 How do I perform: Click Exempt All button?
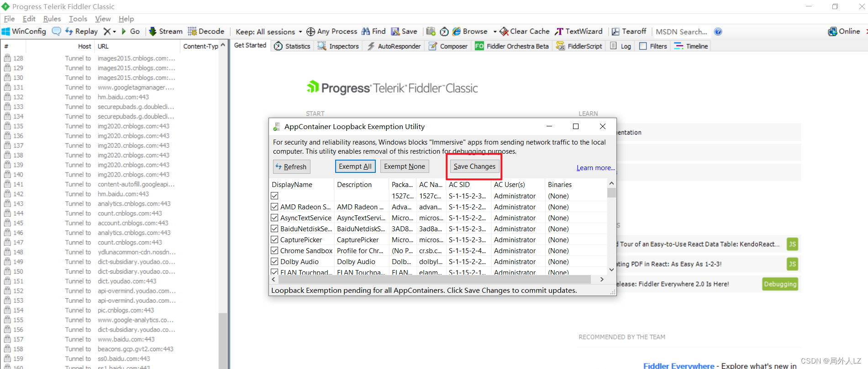point(355,166)
